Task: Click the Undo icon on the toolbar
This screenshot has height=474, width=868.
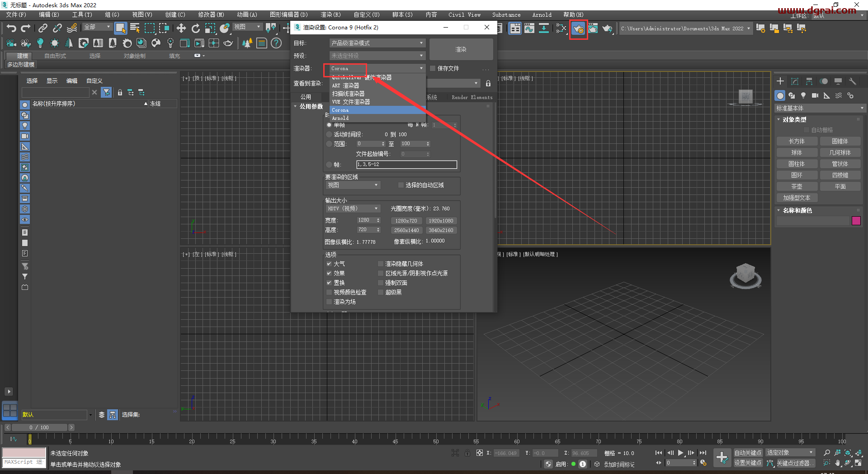Action: click(11, 28)
